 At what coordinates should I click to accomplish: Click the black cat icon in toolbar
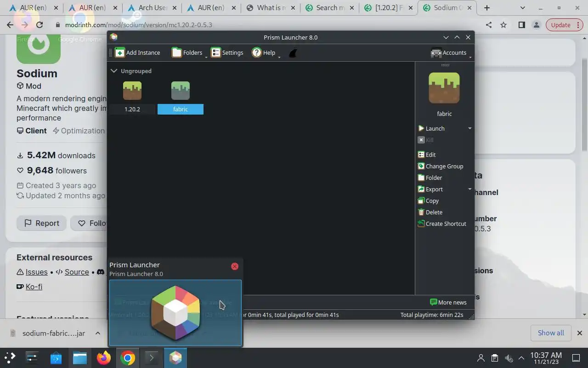point(293,53)
